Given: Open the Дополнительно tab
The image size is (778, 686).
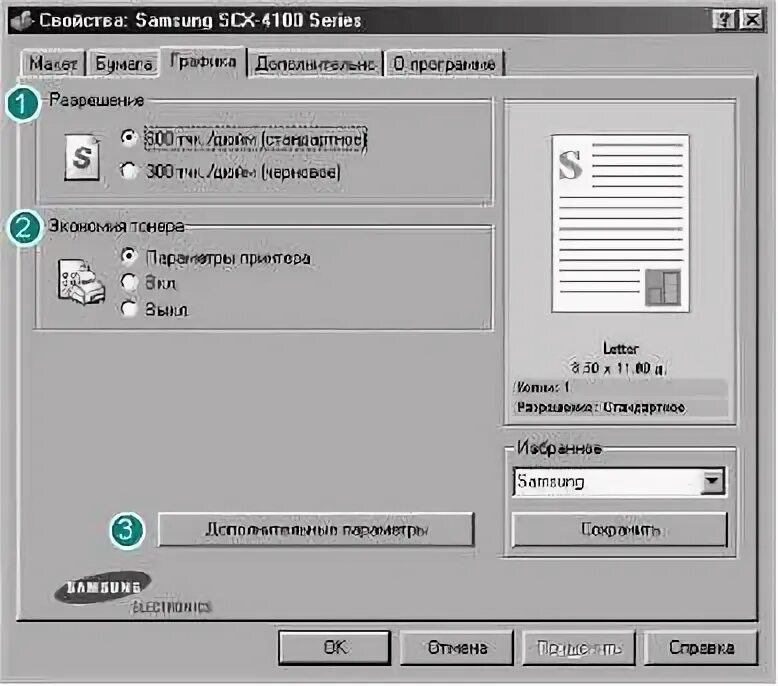Looking at the screenshot, I should click(315, 63).
